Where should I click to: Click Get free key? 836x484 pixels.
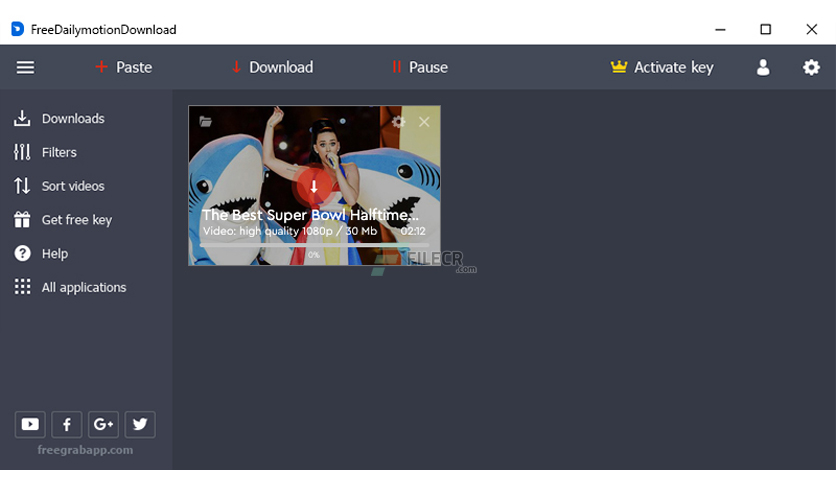tap(63, 220)
